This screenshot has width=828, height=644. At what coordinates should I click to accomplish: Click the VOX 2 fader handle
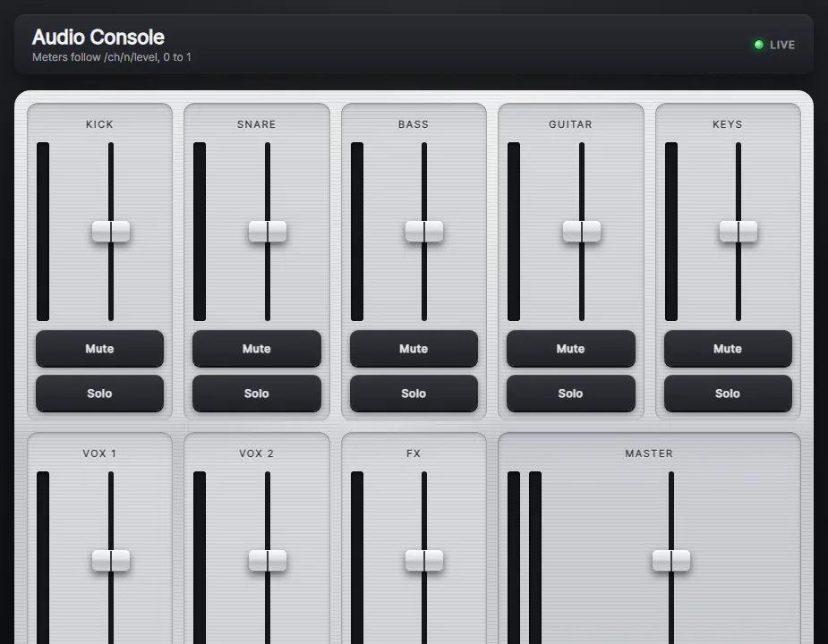268,561
